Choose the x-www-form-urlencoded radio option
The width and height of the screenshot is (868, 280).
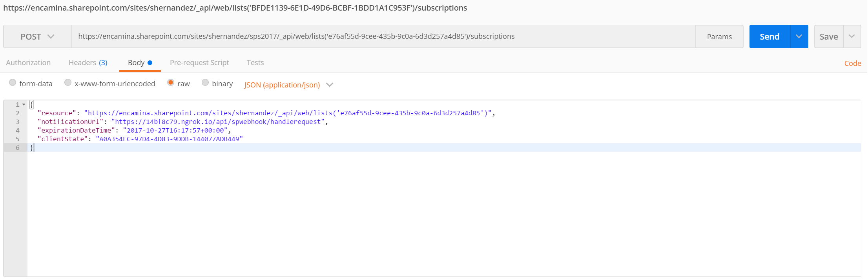click(68, 83)
